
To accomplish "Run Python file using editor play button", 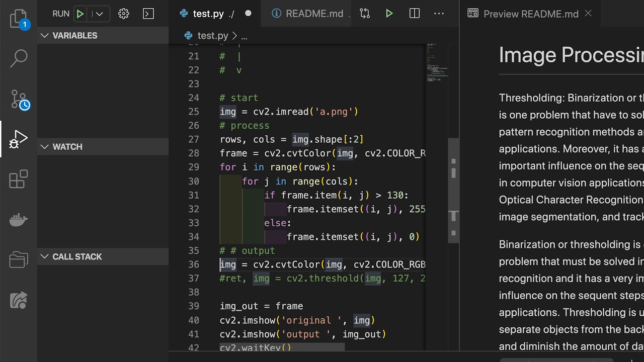I will 389,14.
